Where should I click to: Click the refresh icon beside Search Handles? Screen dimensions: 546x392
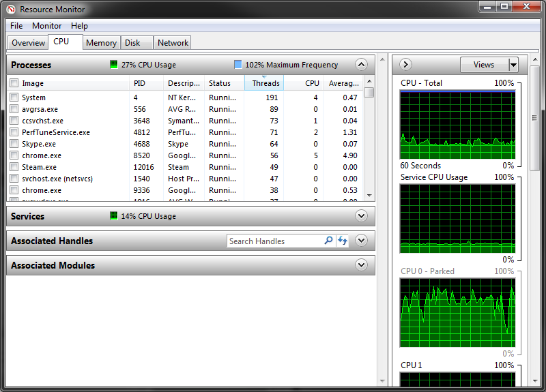(343, 241)
